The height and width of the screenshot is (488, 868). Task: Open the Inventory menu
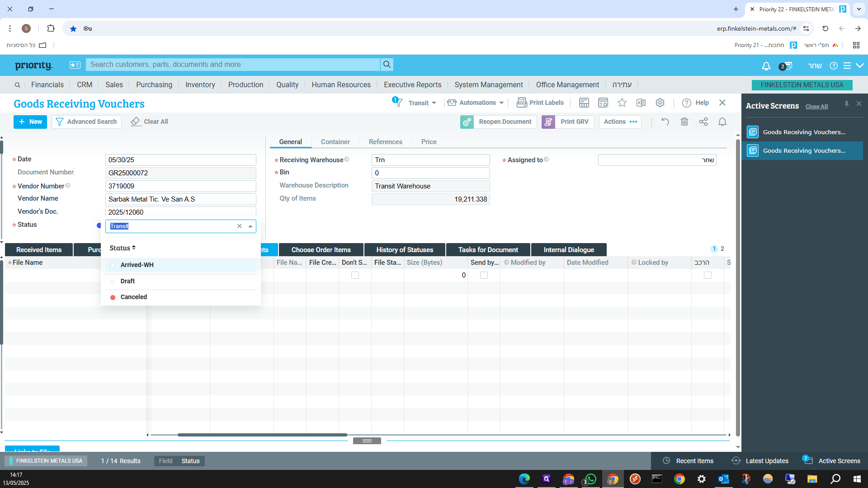coord(200,84)
